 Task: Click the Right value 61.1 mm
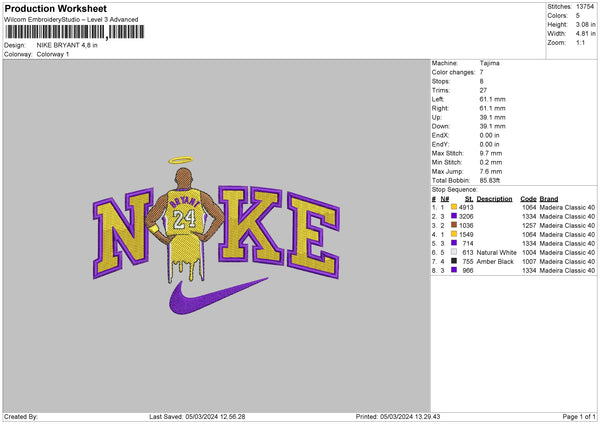pyautogui.click(x=492, y=108)
